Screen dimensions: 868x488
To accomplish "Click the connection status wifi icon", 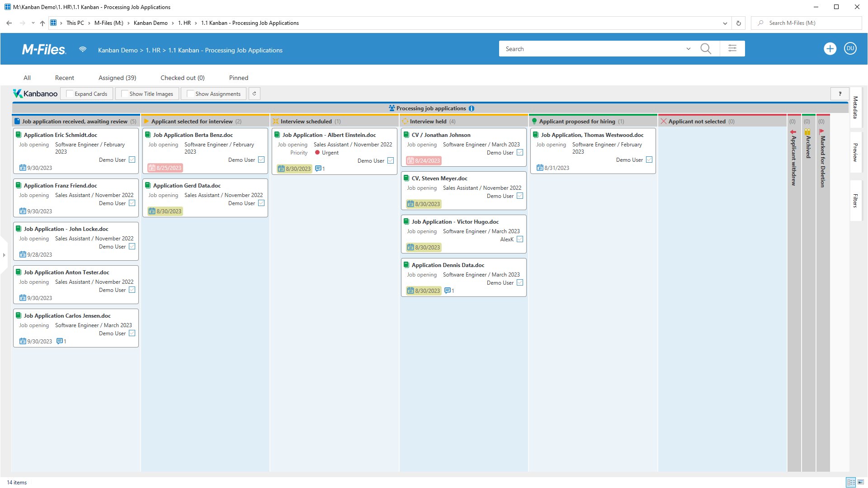I will [83, 49].
